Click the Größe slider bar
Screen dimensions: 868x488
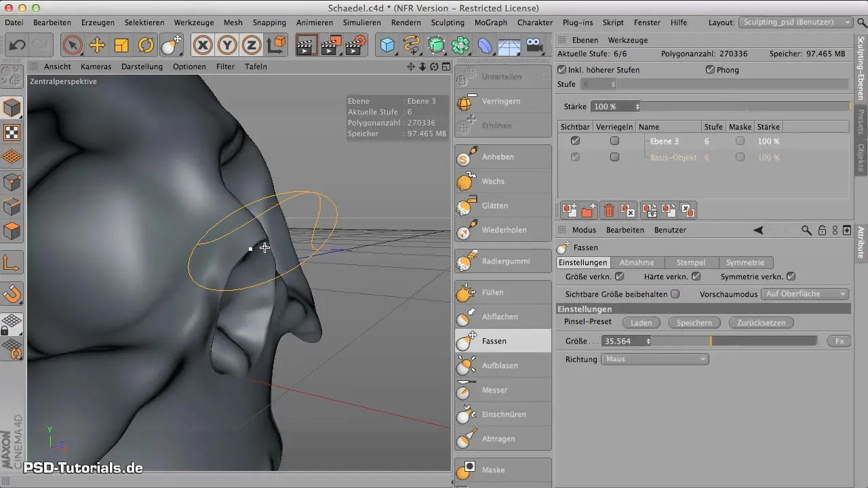(x=735, y=342)
